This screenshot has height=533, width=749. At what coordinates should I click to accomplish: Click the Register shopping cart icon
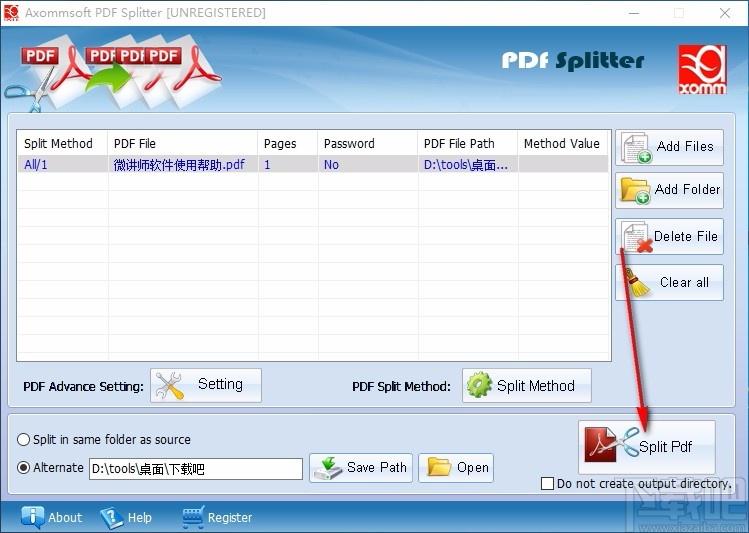(193, 518)
